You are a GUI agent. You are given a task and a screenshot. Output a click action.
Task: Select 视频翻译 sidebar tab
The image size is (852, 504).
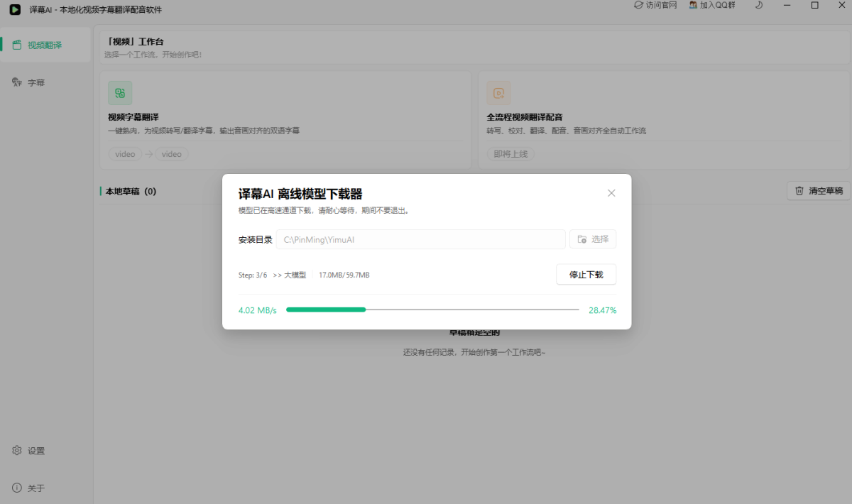(x=46, y=45)
